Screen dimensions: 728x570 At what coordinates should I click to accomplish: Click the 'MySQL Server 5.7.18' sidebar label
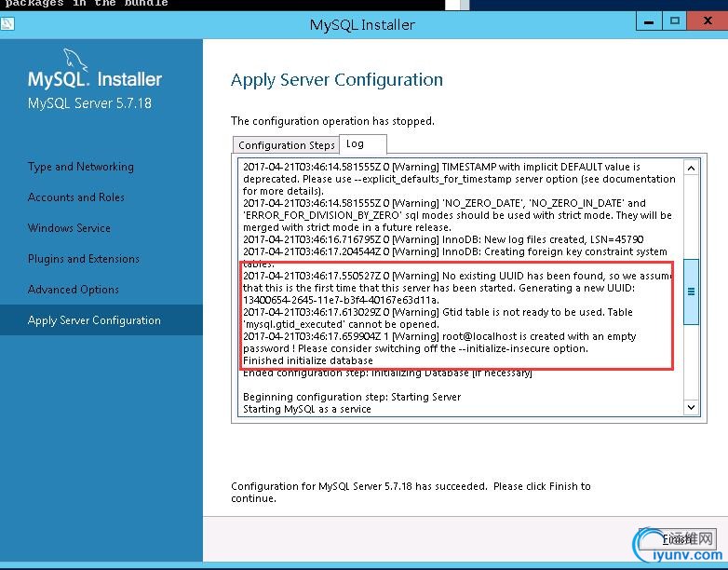[x=89, y=102]
